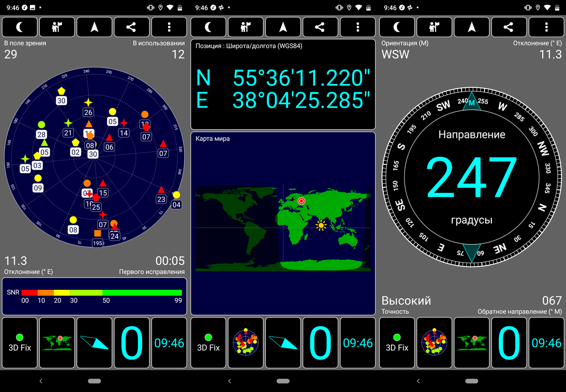Open sky-plot thumbnail on coordinates screen
The image size is (566, 392).
245,343
